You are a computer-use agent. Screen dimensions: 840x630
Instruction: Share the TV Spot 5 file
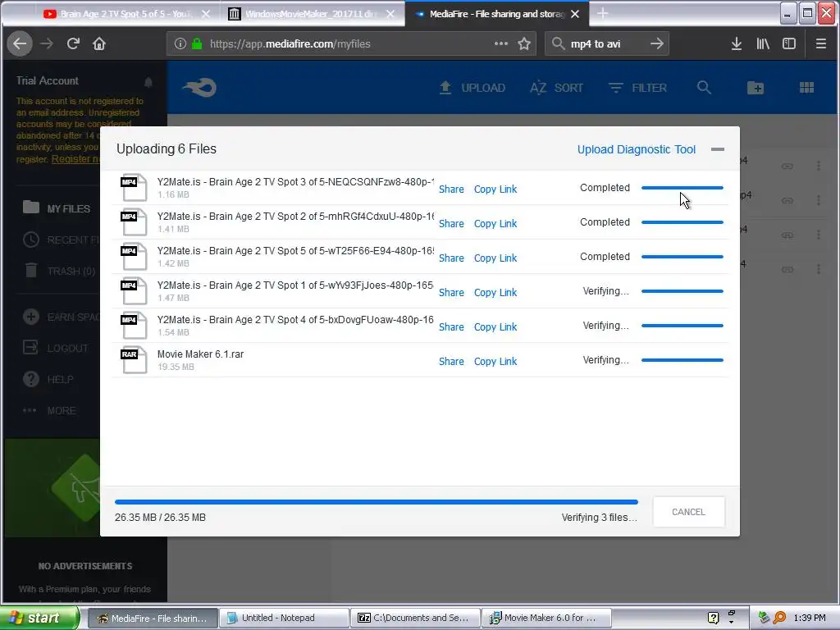(x=451, y=258)
